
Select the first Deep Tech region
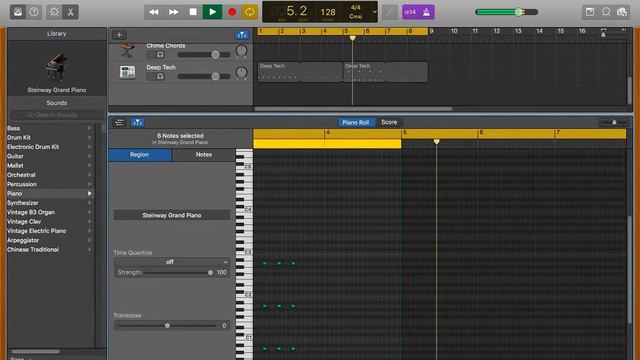[300, 72]
